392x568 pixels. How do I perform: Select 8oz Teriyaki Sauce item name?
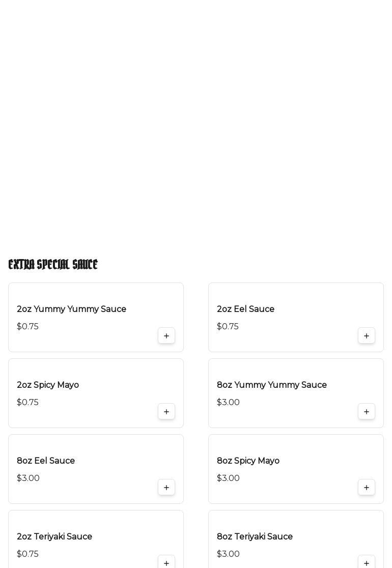pos(255,537)
